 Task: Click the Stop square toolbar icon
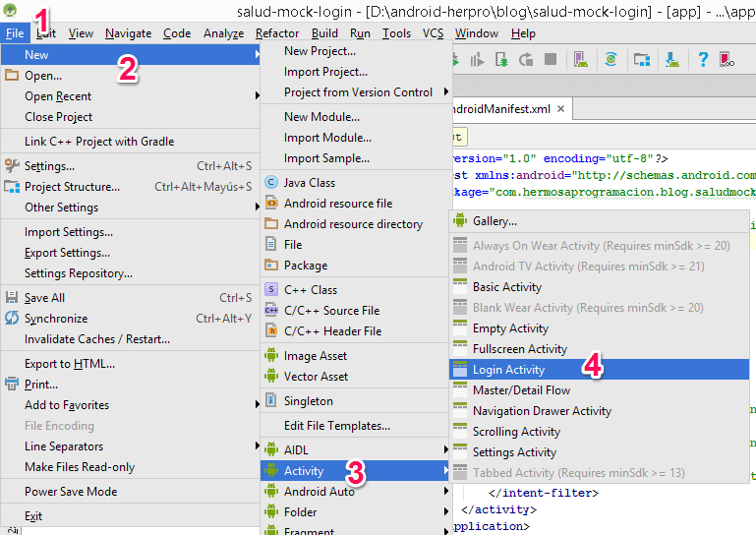551,59
